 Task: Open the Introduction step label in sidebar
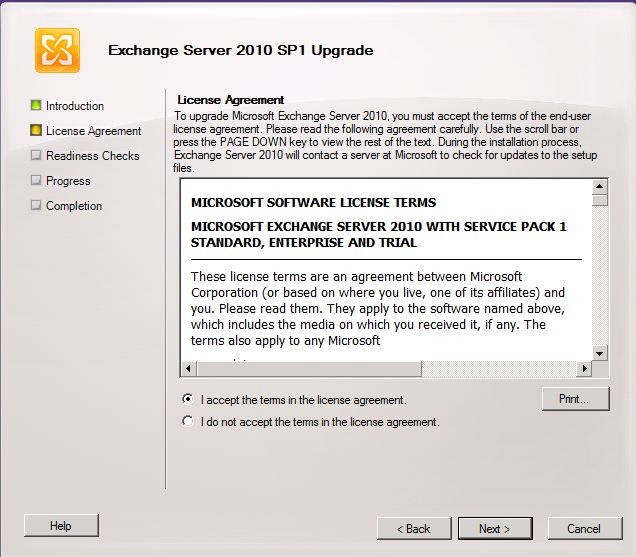point(75,106)
